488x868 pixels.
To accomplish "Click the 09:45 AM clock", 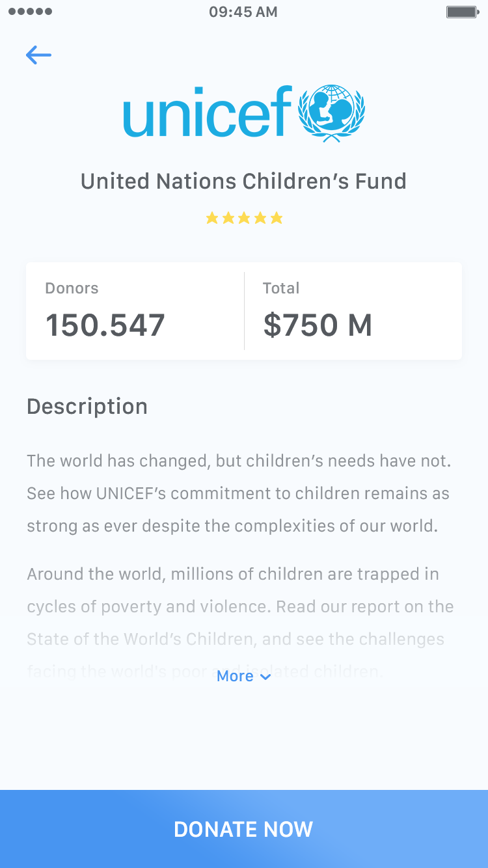I will pos(243,12).
